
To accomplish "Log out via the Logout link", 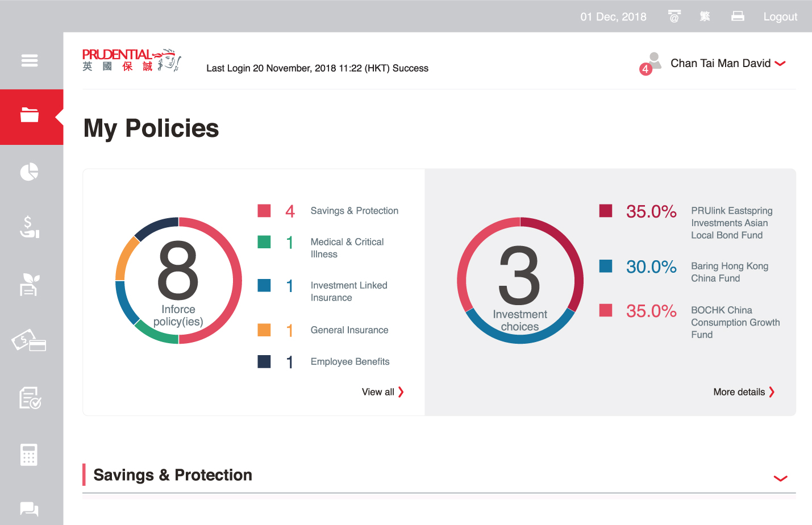I will 780,17.
